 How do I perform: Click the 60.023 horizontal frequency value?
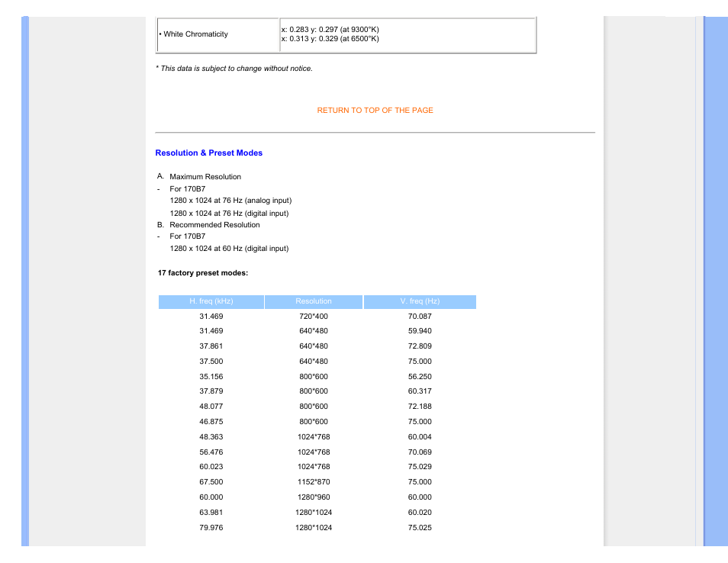click(x=211, y=467)
